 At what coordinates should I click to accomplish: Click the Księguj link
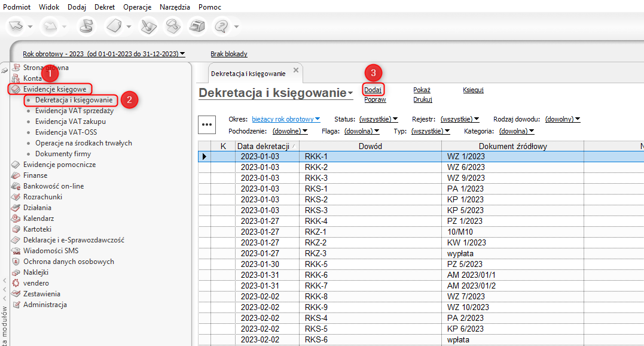click(472, 90)
